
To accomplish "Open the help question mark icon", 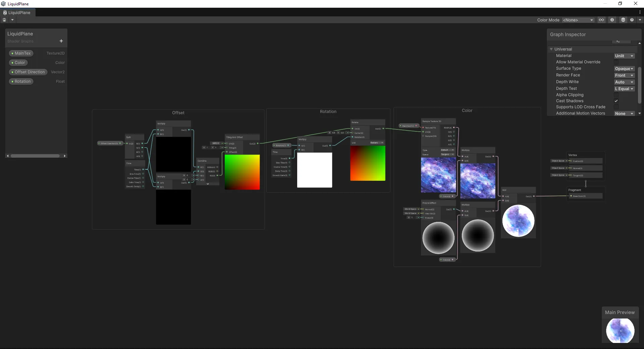I will [x=632, y=20].
